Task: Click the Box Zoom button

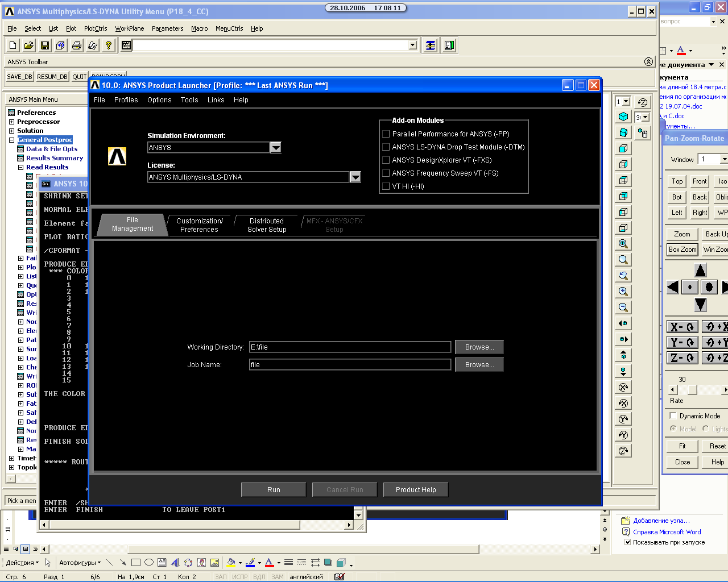Action: pyautogui.click(x=682, y=250)
